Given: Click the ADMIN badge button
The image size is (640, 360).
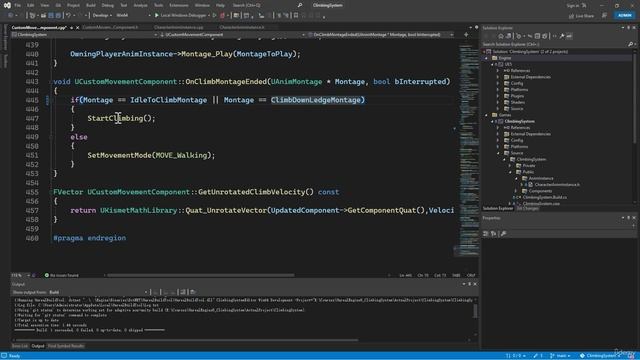Looking at the screenshot, I should pyautogui.click(x=624, y=16).
